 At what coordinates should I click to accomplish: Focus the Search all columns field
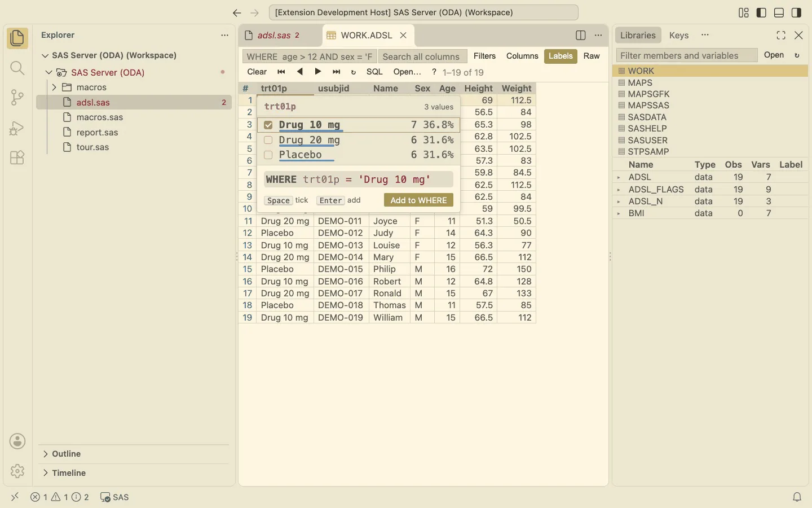423,56
